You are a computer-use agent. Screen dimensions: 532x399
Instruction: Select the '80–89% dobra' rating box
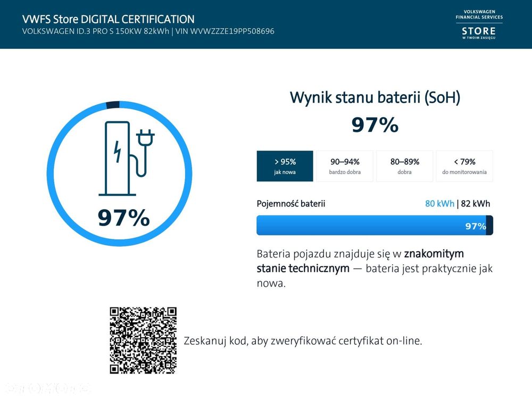pos(404,166)
